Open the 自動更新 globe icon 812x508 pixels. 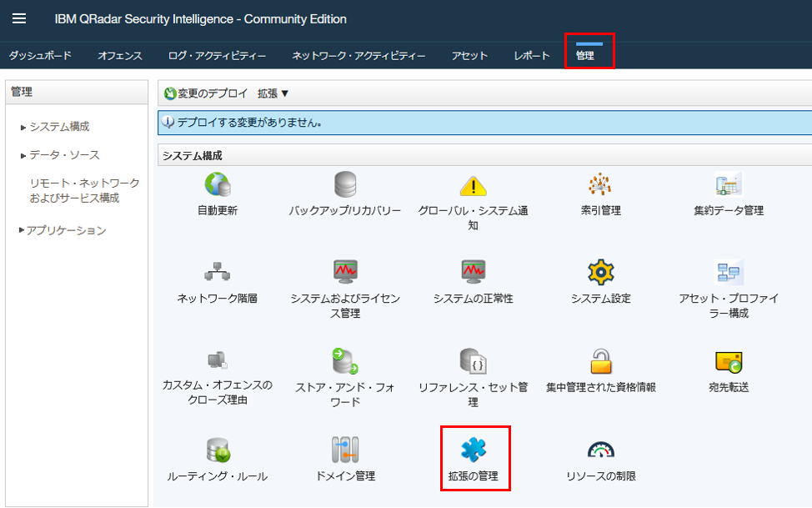218,184
